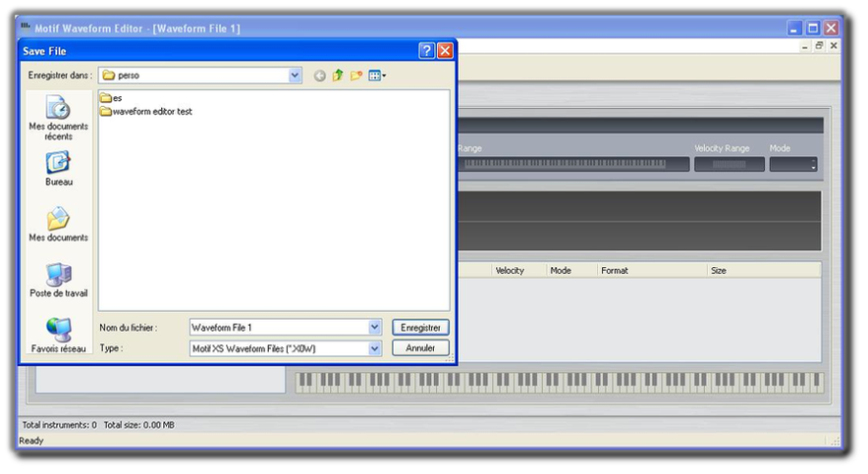Minimize the inner Waveform File document window
The image size is (868, 474).
point(805,46)
